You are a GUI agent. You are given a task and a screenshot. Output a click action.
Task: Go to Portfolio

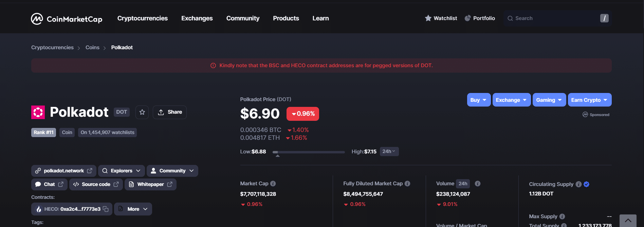tap(480, 18)
